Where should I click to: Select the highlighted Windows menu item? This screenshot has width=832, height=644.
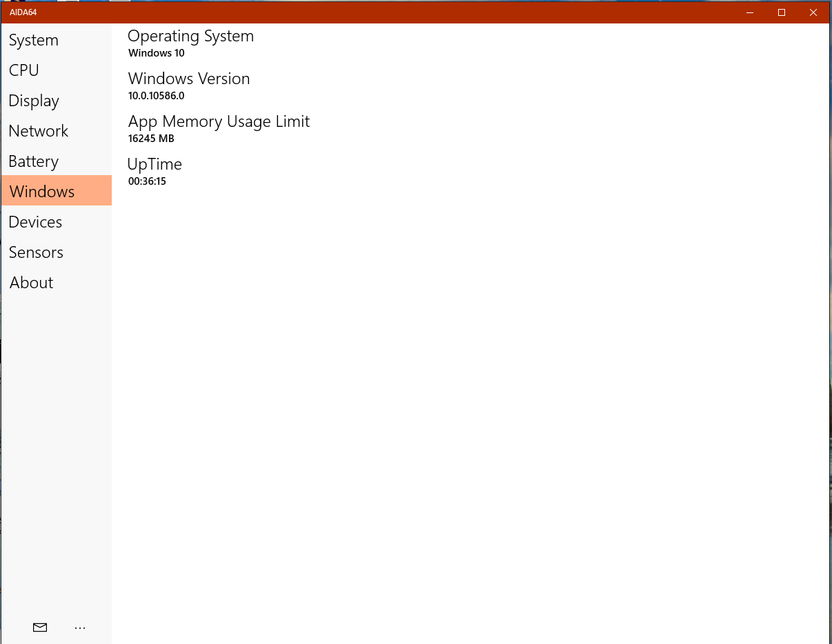coord(56,190)
